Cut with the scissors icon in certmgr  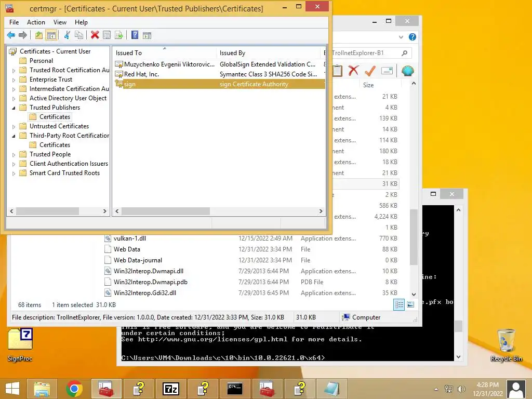point(67,35)
